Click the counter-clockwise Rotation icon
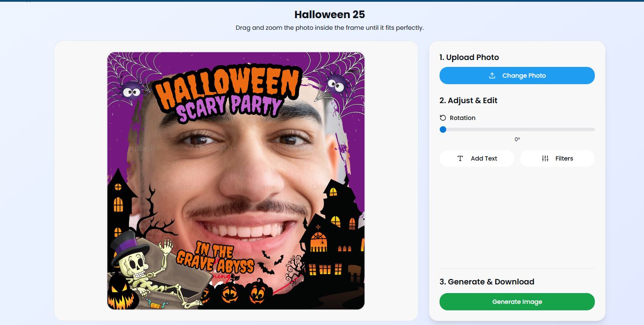 [x=443, y=118]
